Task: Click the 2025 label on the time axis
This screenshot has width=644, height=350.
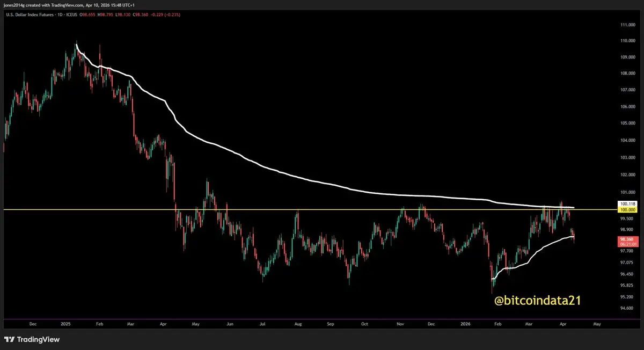Action: [x=65, y=324]
